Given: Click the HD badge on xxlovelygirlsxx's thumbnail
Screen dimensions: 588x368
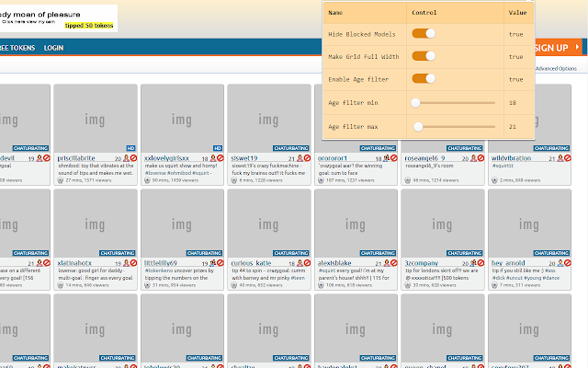Looking at the screenshot, I should (218, 148).
